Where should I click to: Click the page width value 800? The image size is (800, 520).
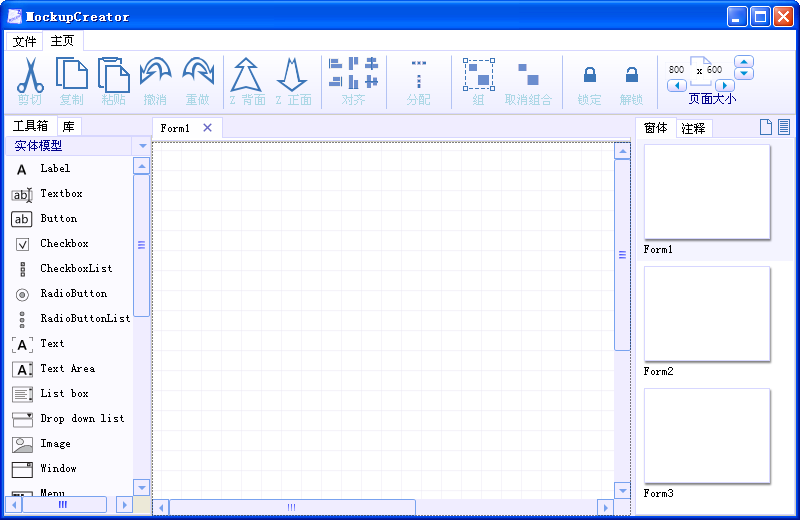pyautogui.click(x=676, y=70)
